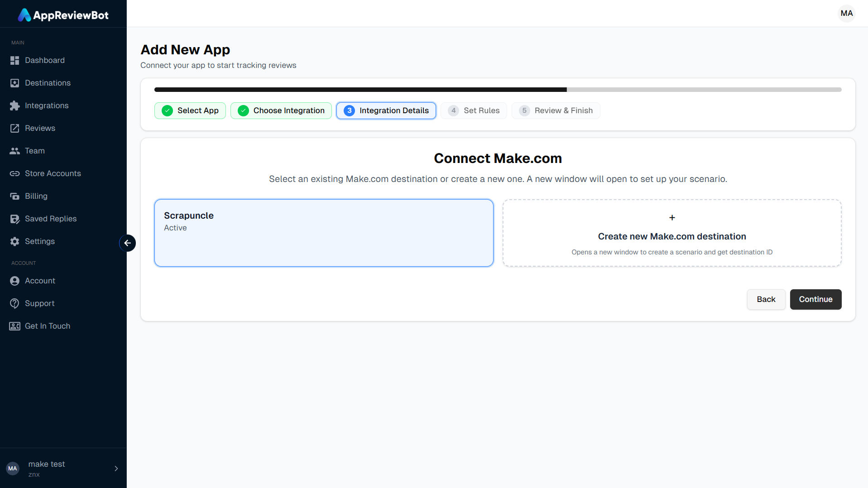Click the MA avatar in top bar
The width and height of the screenshot is (868, 488).
coord(846,13)
